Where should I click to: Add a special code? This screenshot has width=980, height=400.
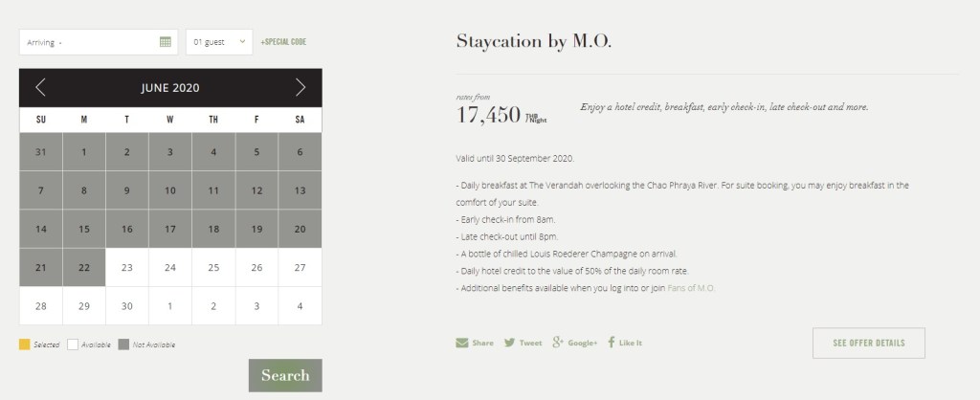283,42
